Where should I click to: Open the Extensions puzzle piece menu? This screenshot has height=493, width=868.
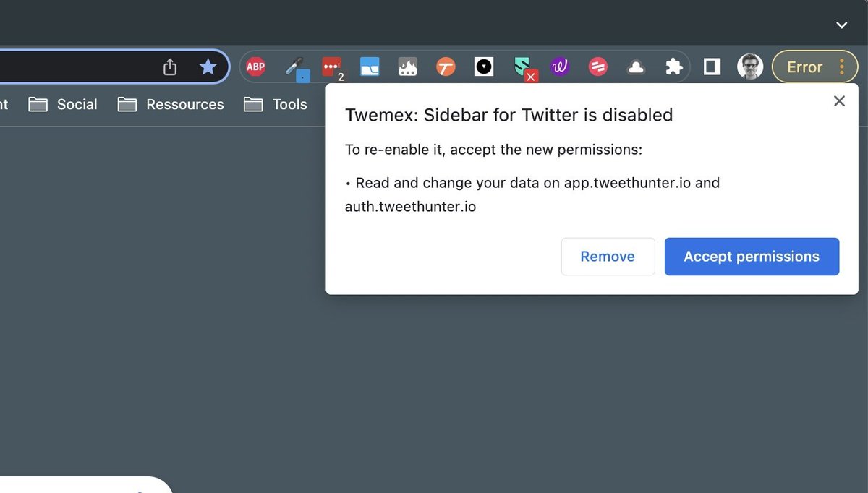(674, 67)
